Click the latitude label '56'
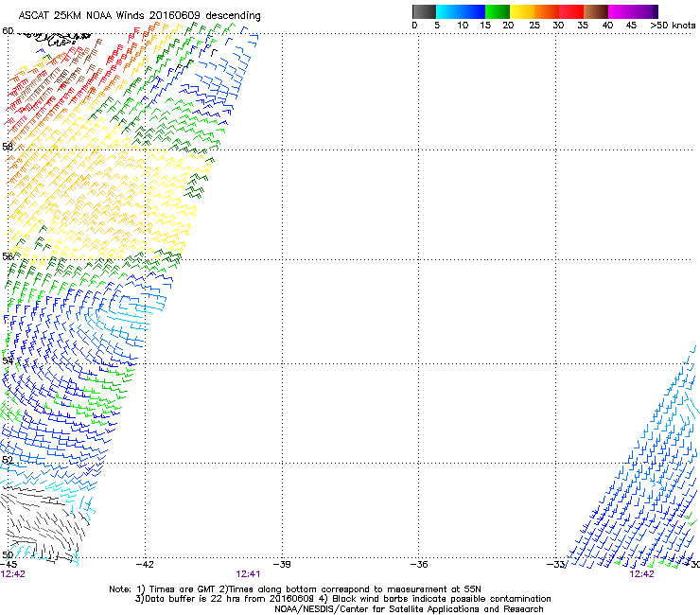This screenshot has height=615, width=700. click(8, 256)
